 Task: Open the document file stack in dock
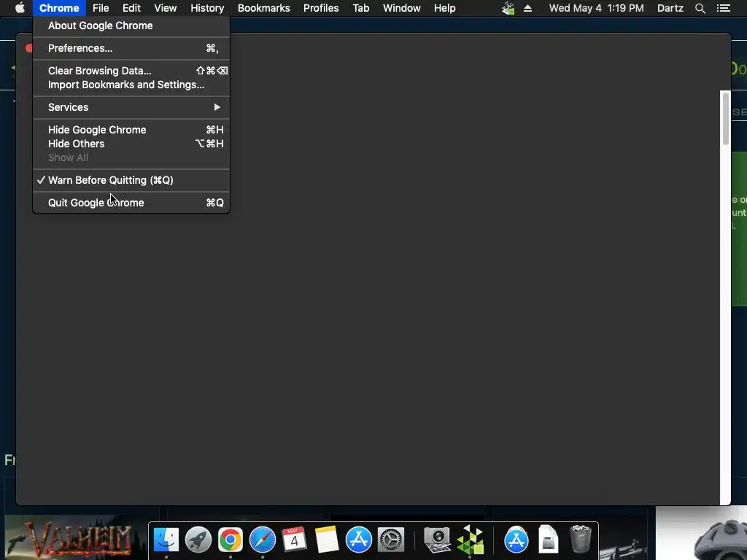[x=549, y=540]
